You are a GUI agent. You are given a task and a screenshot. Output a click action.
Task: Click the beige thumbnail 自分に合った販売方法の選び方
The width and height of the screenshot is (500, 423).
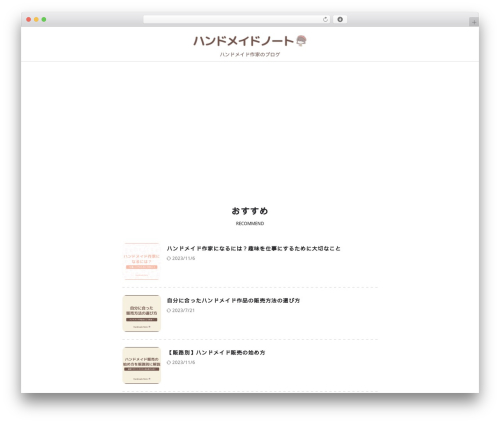[142, 313]
